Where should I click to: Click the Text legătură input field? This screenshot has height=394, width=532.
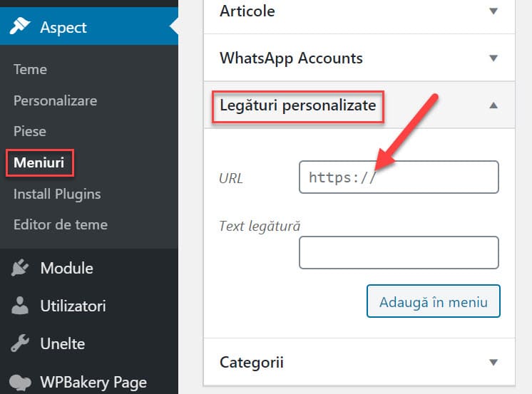[x=398, y=253]
